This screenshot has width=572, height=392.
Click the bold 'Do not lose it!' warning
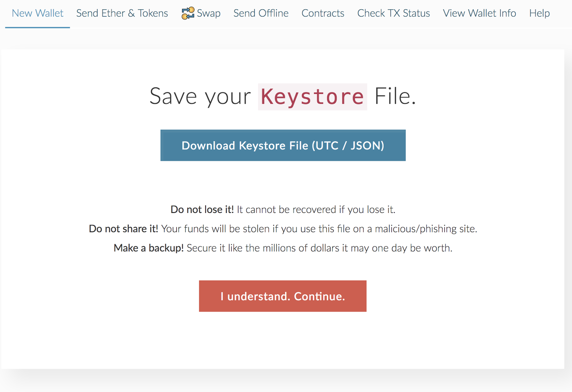click(202, 209)
